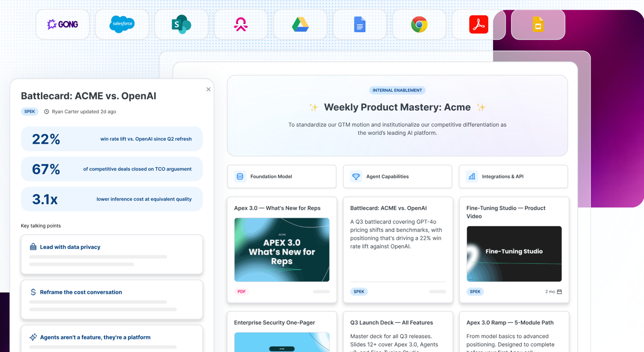Click the trophy icon on Agent Capabilities

click(x=356, y=177)
